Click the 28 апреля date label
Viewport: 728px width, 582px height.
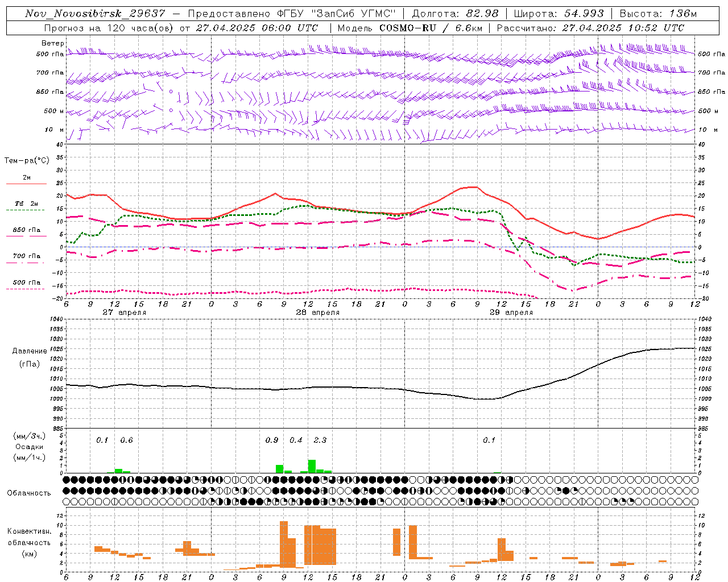point(317,313)
